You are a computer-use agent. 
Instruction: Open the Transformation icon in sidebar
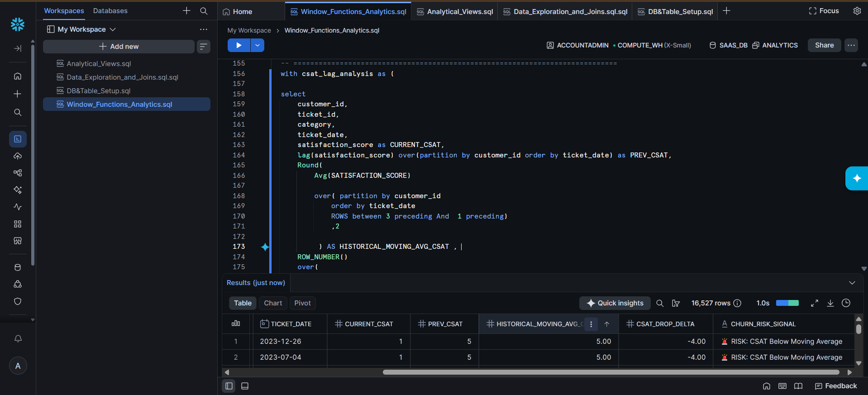coord(18,173)
